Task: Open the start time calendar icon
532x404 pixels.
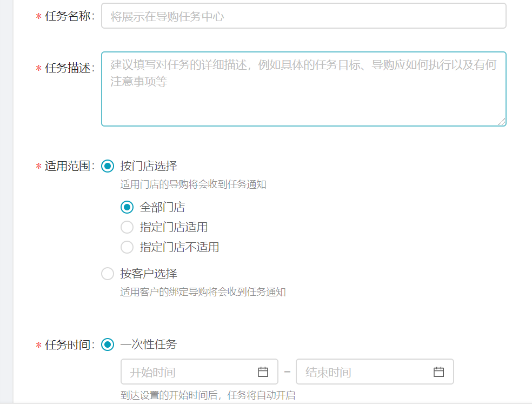Action: pos(263,372)
